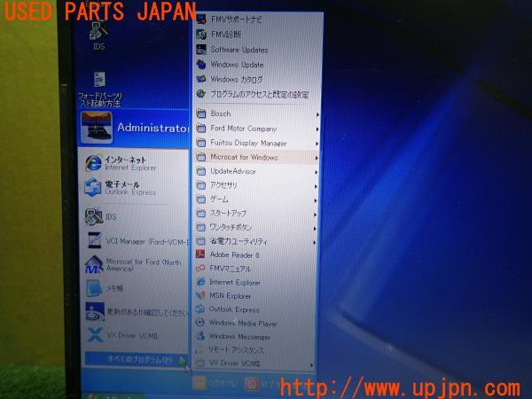The height and width of the screenshot is (399, 532).
Task: Click Internet Explorer icon in programs list
Action: pyautogui.click(x=200, y=282)
